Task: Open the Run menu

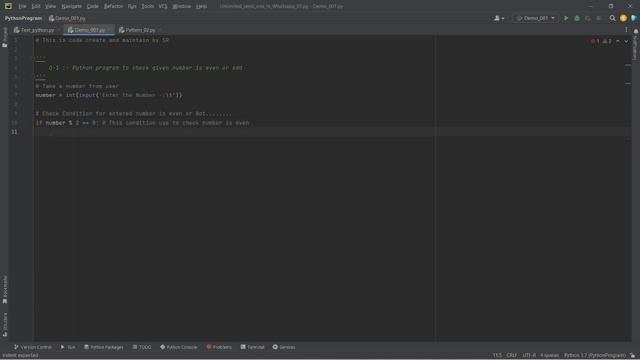Action: tap(132, 6)
